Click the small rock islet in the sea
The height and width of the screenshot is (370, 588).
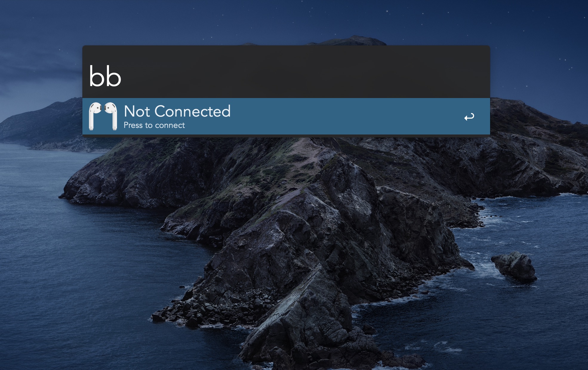coord(514,266)
